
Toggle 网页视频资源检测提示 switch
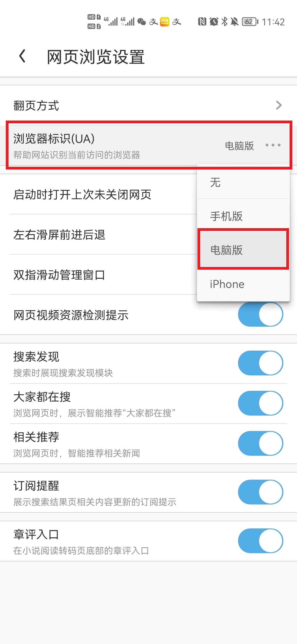(x=260, y=314)
